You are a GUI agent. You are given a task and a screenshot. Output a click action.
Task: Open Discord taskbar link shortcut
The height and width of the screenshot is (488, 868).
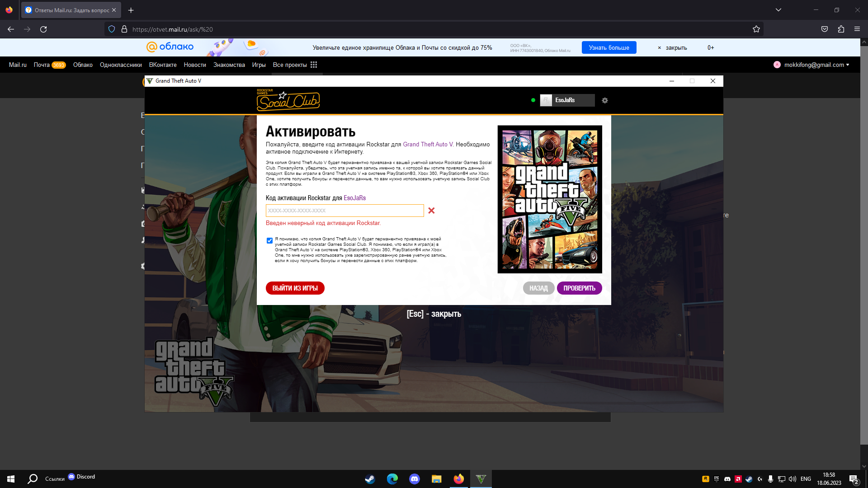tap(81, 477)
